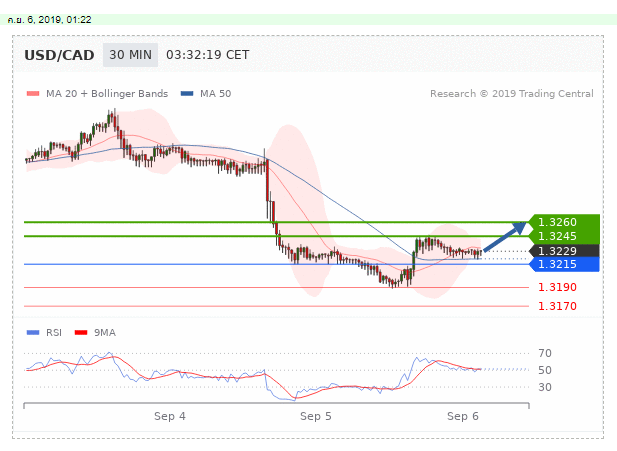This screenshot has height=451, width=617.
Task: Click the USD/CAD pair title
Action: [59, 55]
